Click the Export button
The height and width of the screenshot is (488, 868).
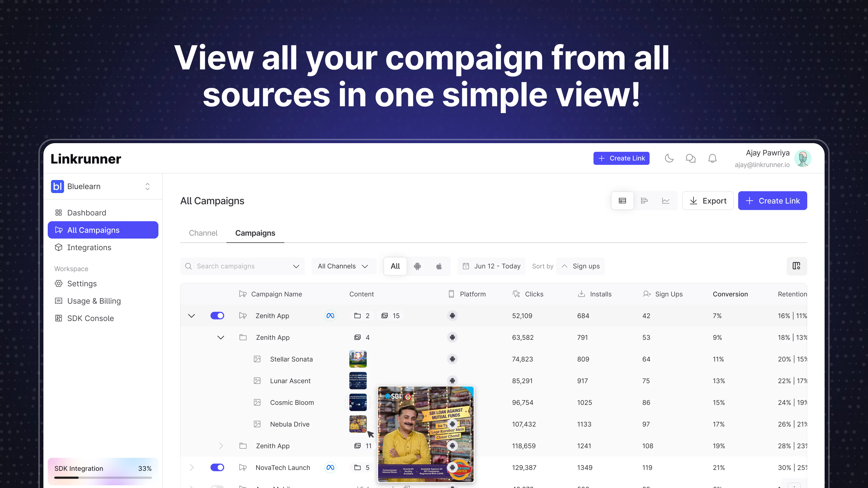pos(708,201)
